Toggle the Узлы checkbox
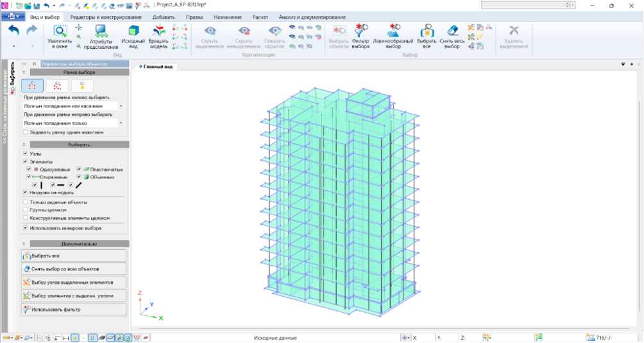Image resolution: width=644 pixels, height=343 pixels. click(x=25, y=154)
